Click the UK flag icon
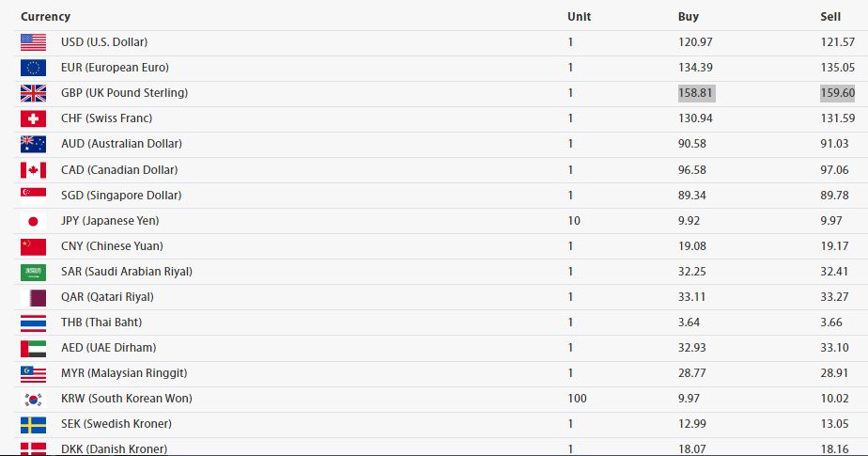The width and height of the screenshot is (868, 456). [33, 93]
